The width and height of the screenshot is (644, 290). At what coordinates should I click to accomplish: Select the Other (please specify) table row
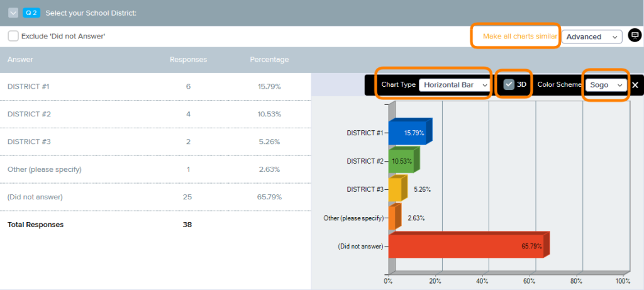tap(44, 169)
